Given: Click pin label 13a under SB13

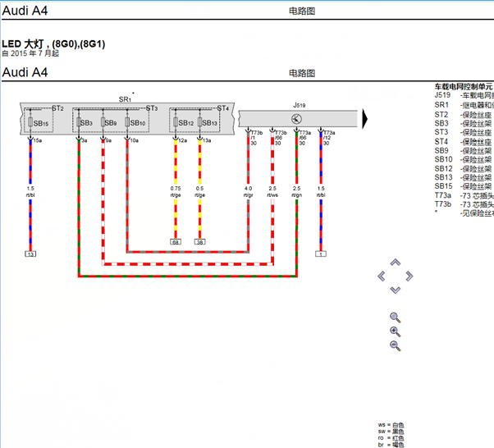Looking at the screenshot, I should tap(207, 140).
